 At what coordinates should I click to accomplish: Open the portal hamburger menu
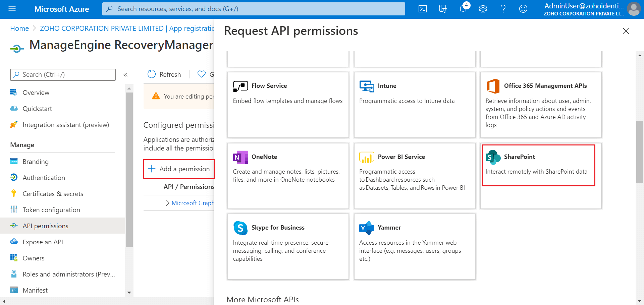point(12,9)
